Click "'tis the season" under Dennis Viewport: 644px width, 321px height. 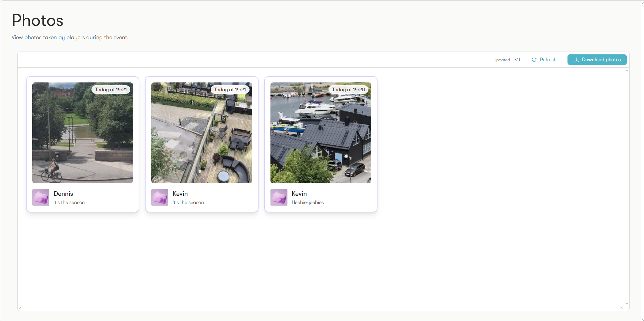click(x=69, y=202)
